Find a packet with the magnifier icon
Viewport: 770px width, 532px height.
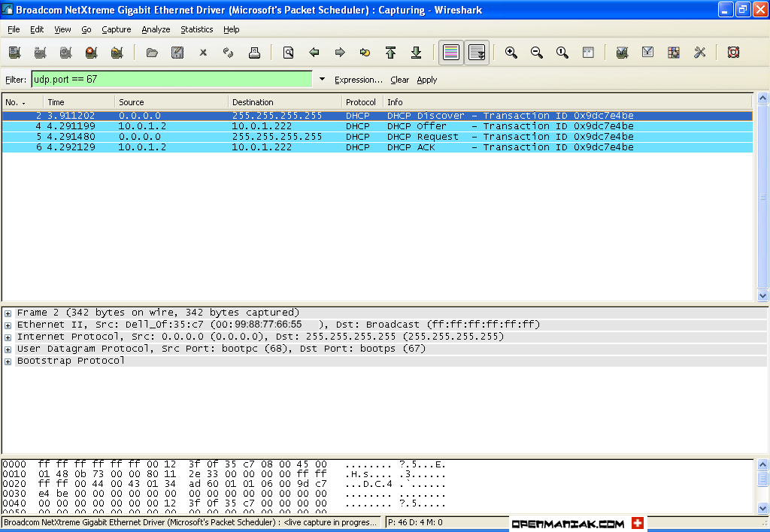click(288, 53)
